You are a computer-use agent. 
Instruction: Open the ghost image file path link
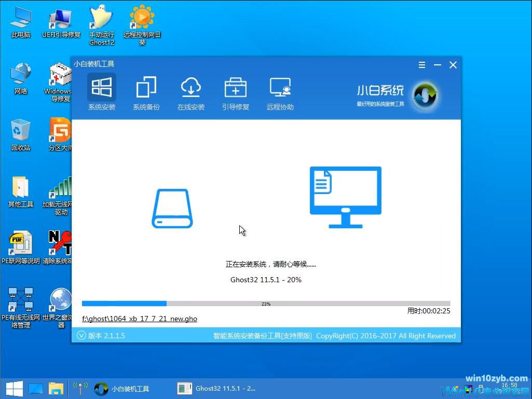click(139, 319)
